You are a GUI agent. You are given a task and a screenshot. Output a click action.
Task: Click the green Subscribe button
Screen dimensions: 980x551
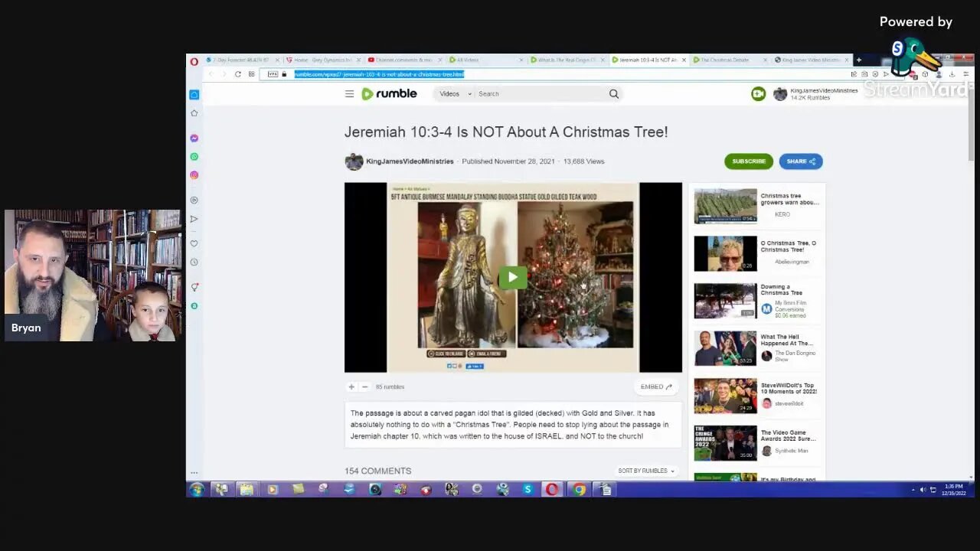(x=749, y=161)
